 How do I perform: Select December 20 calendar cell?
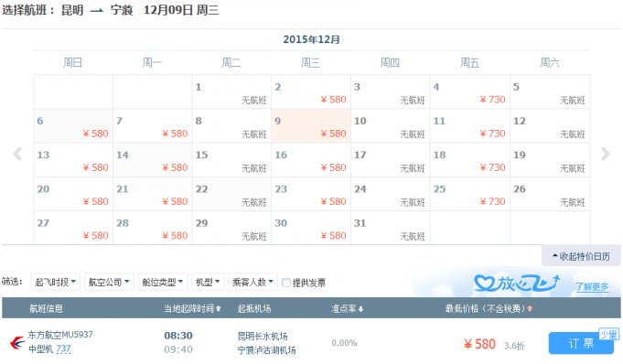coord(73,194)
